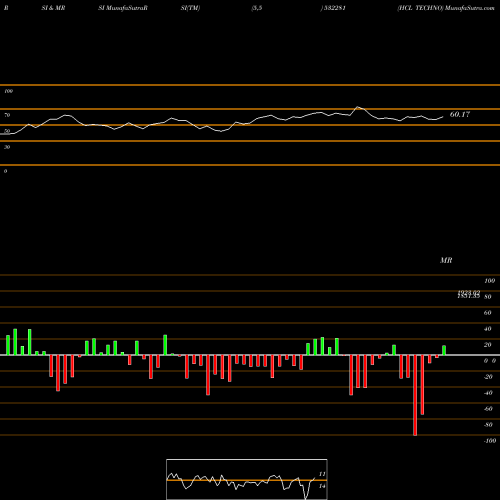Click the RSI value label 60.17
This screenshot has height=500, width=500.
pyautogui.click(x=460, y=114)
